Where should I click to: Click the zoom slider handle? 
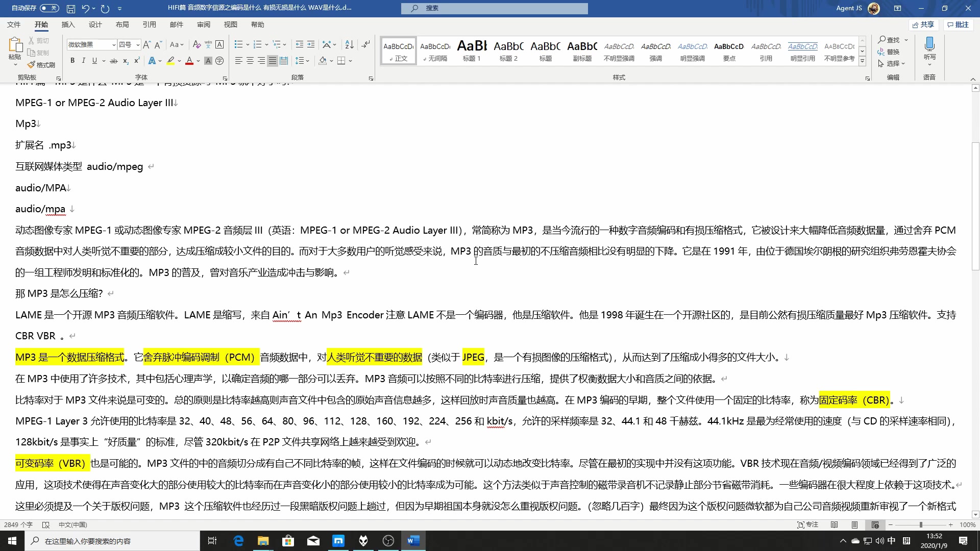pos(921,524)
